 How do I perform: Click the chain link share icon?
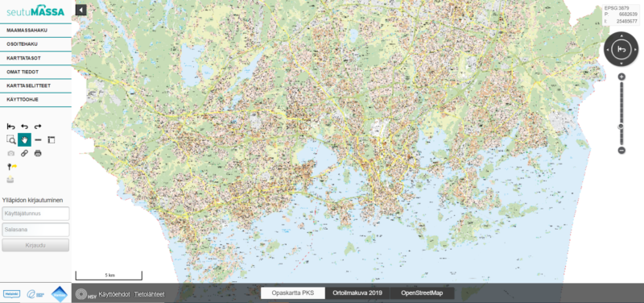(x=24, y=153)
